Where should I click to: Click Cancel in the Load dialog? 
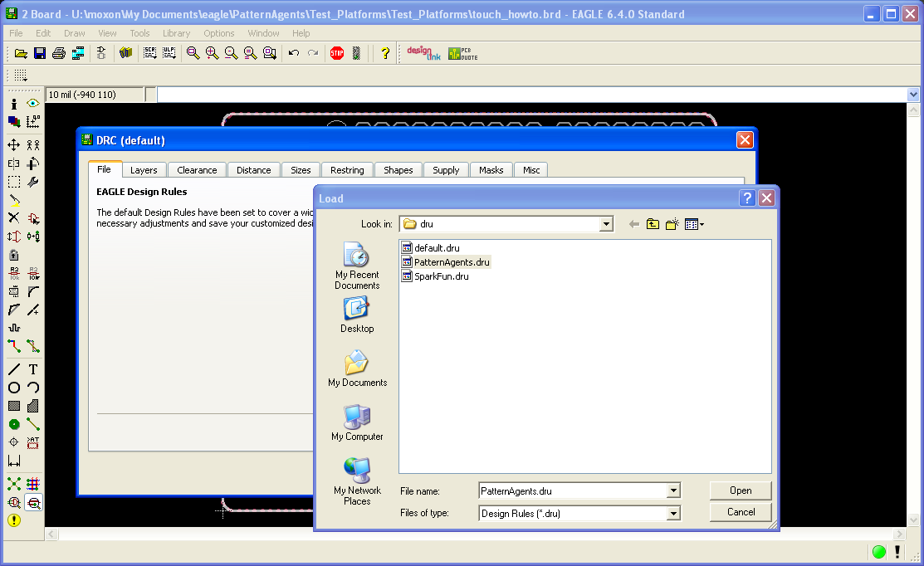741,512
